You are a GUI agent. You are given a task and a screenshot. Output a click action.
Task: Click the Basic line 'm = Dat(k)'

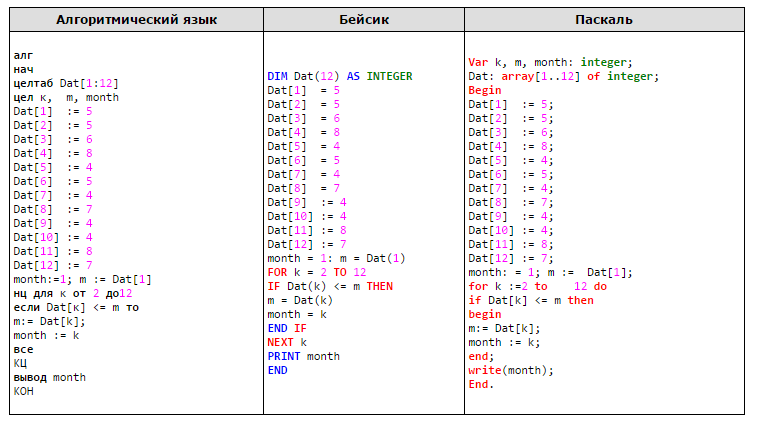(x=300, y=301)
